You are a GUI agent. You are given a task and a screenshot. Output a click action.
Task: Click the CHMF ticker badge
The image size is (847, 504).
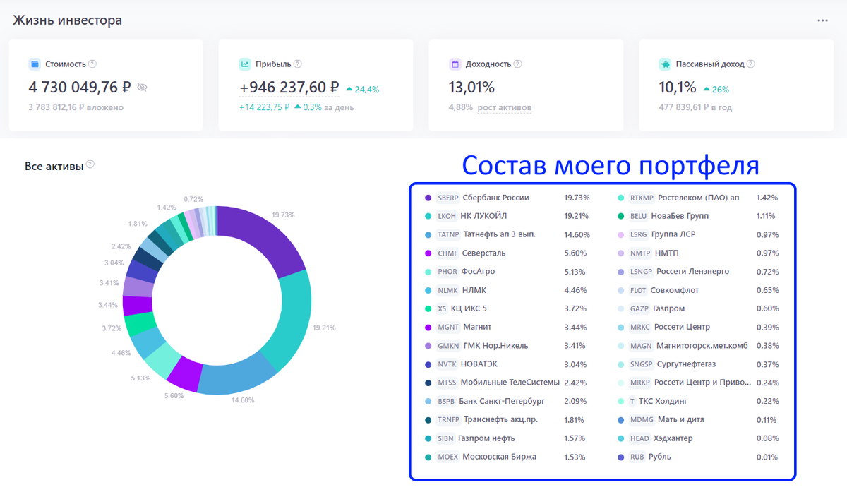point(447,253)
